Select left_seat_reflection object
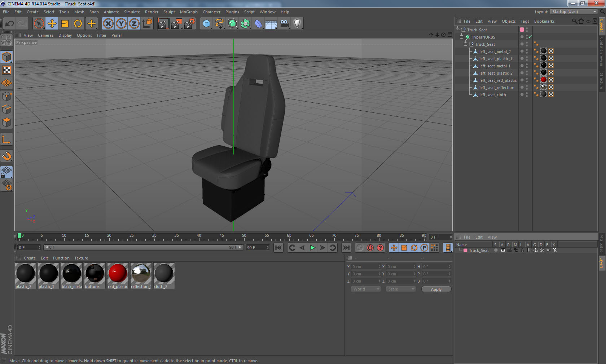This screenshot has width=606, height=364. click(497, 88)
